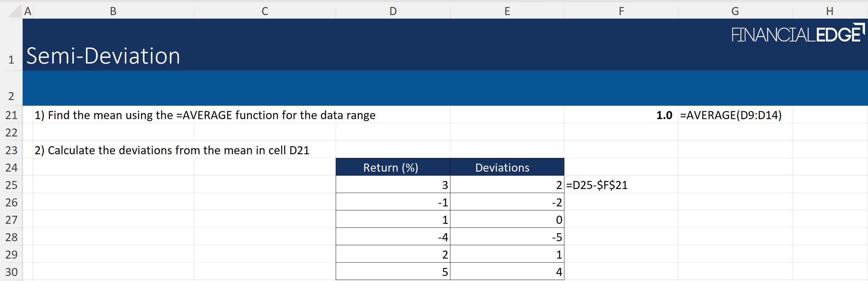
Task: Click the Semi-Deviation title cell
Action: coord(103,56)
